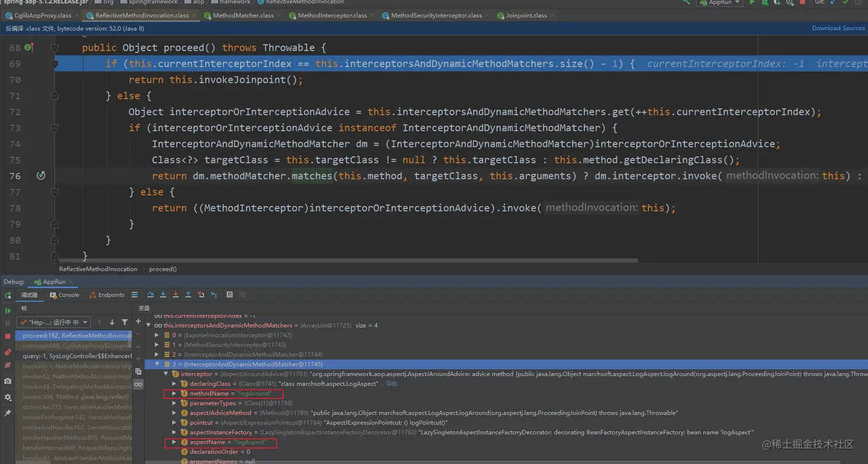
Task: Force step into with the red arrow
Action: tap(176, 295)
